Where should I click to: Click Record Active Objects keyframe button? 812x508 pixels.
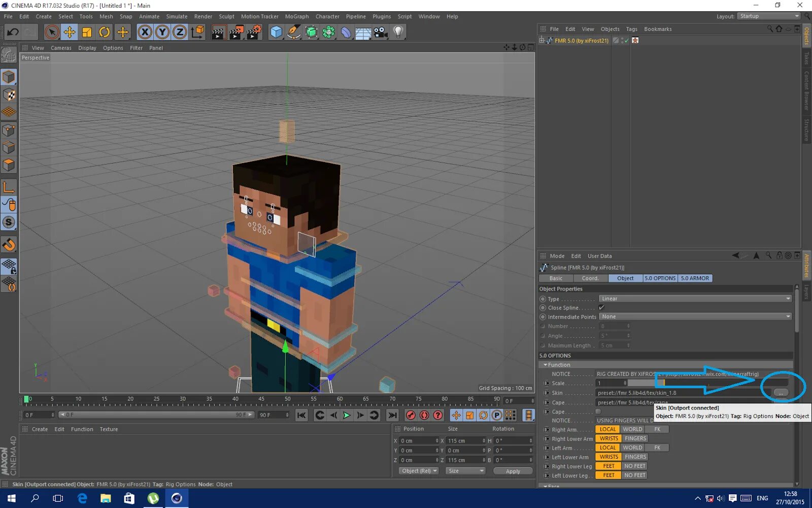coord(411,415)
